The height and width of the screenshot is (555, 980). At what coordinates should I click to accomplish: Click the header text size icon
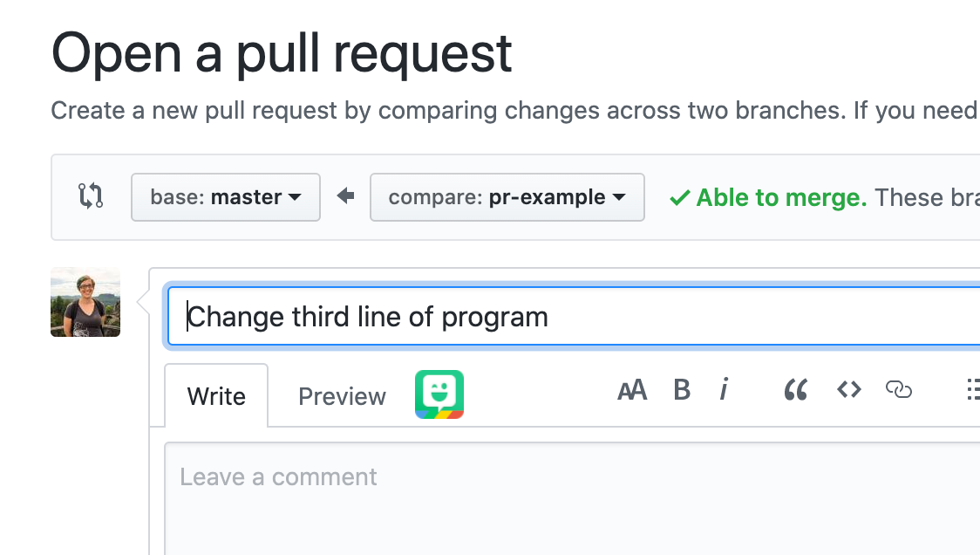tap(632, 390)
